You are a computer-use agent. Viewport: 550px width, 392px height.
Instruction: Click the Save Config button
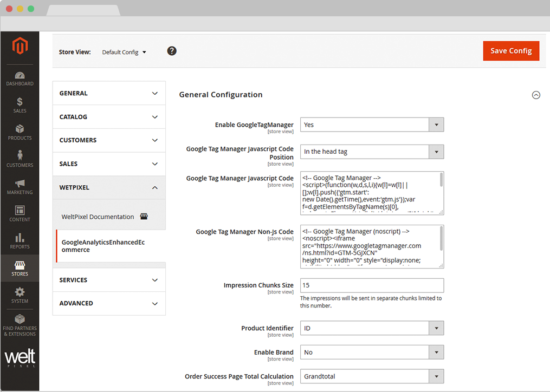coord(510,50)
